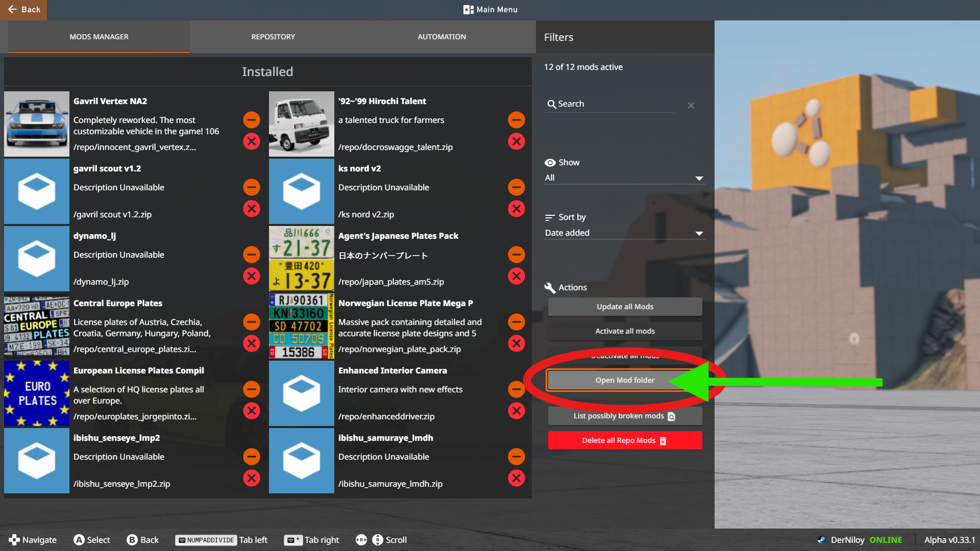The width and height of the screenshot is (980, 551).
Task: Delete the ibishu_senseye_lmp2 mod
Action: (x=251, y=478)
